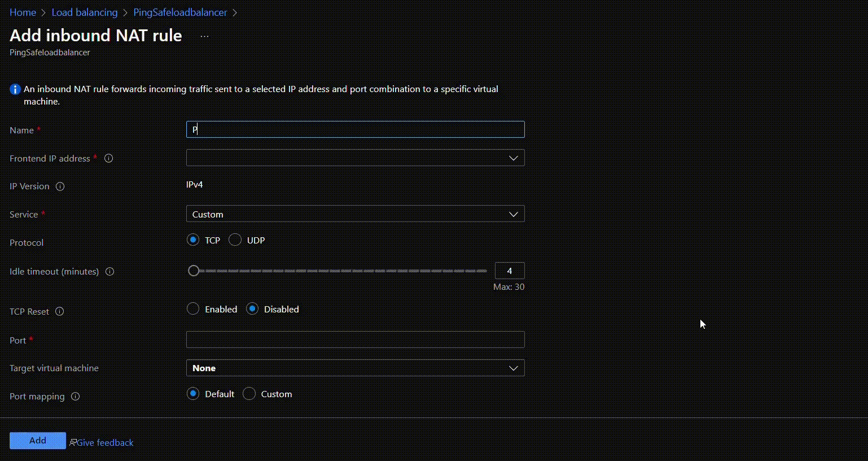The width and height of the screenshot is (868, 461).
Task: Click the blue information banner icon
Action: click(15, 89)
